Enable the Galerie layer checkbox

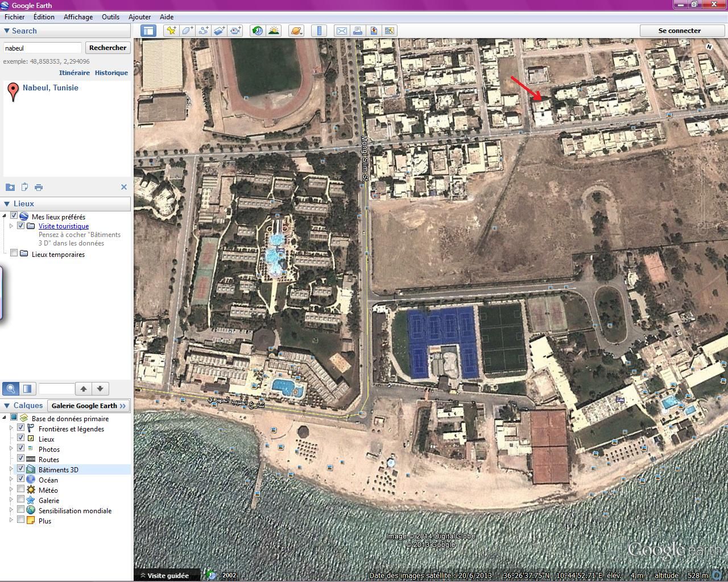coord(21,500)
